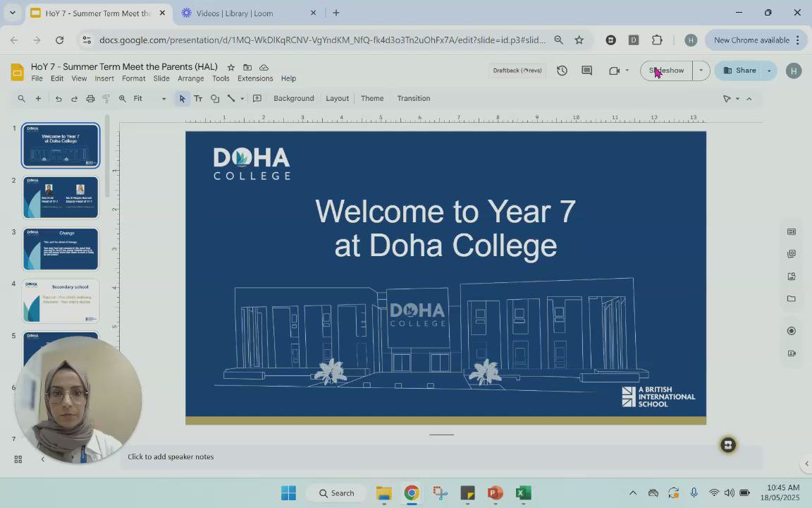Screen dimensions: 812x508
Task: Select slide 4 Secondary school thumbnail
Action: coord(61,301)
